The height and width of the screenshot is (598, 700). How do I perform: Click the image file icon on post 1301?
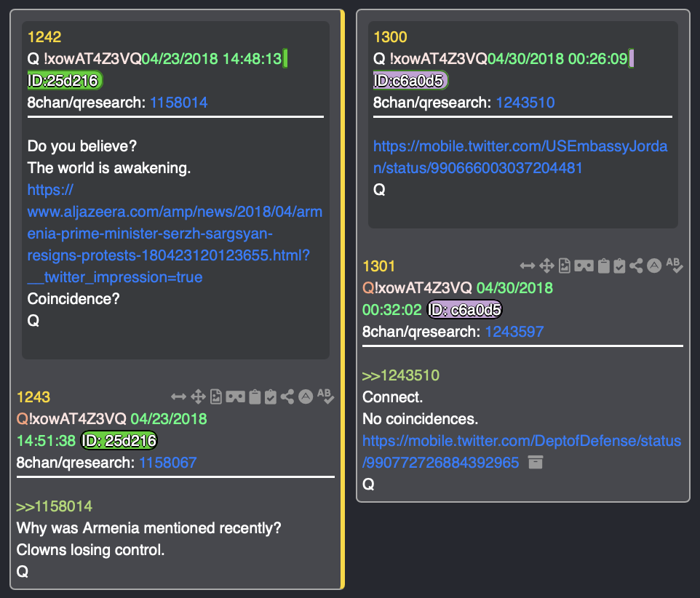tap(564, 266)
